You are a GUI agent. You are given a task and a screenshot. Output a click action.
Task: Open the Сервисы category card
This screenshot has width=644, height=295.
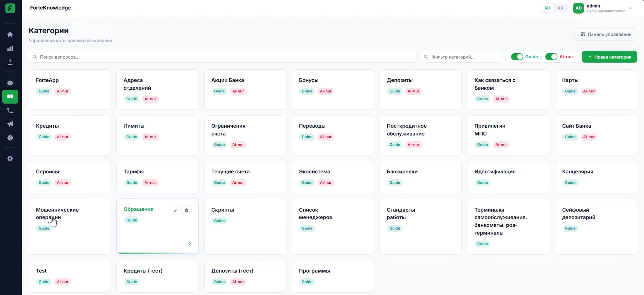[70, 177]
